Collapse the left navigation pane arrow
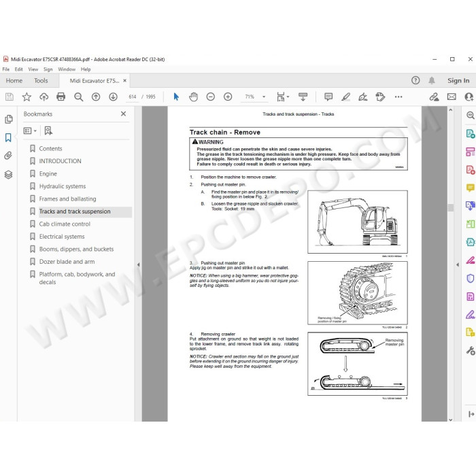Viewport: 476px width, 476px height. click(x=139, y=265)
